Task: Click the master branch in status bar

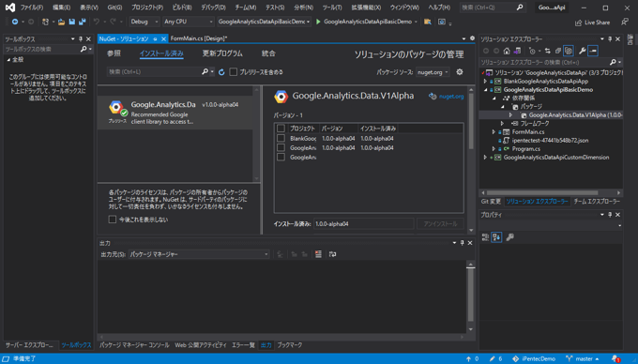Action: tap(583, 358)
